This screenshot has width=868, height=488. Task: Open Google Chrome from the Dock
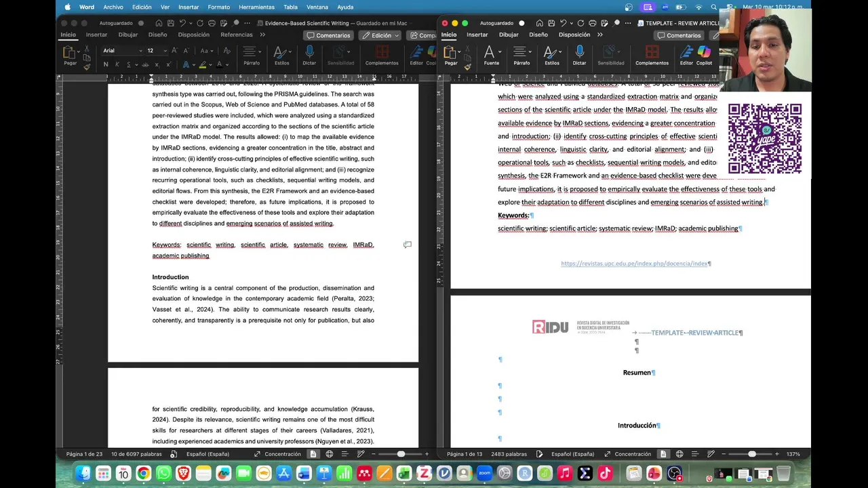coord(143,473)
